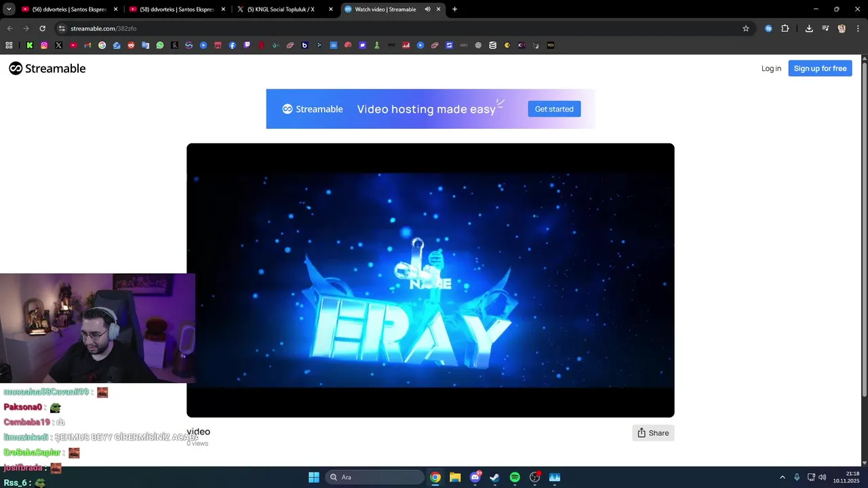This screenshot has width=868, height=488.
Task: Open the Chrome Extensions puzzle icon
Action: tap(785, 28)
